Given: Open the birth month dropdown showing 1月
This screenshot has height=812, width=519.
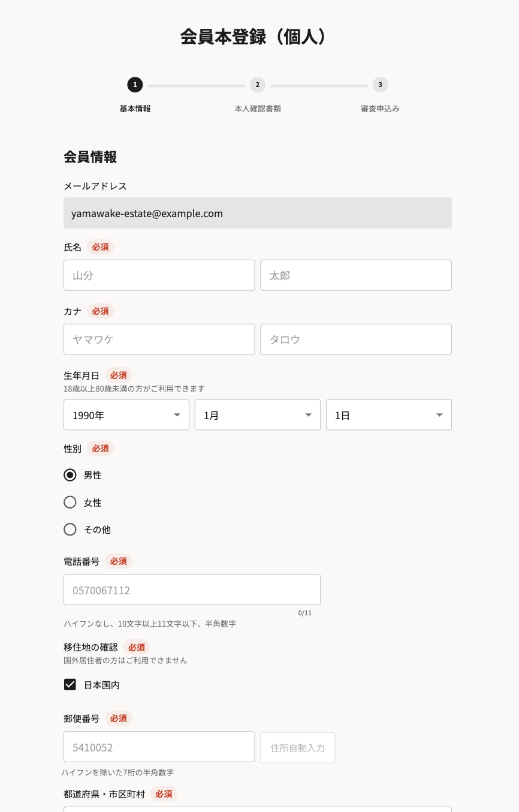Looking at the screenshot, I should tap(258, 414).
